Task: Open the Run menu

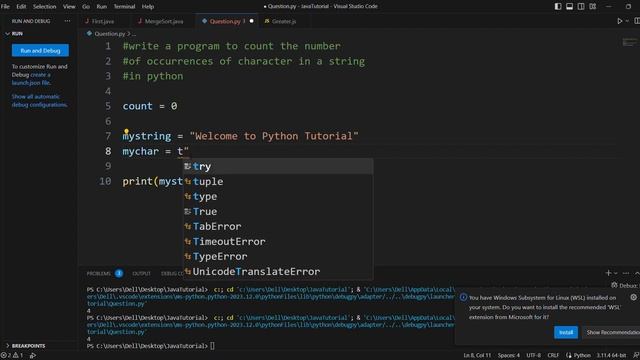Action: tap(102, 7)
